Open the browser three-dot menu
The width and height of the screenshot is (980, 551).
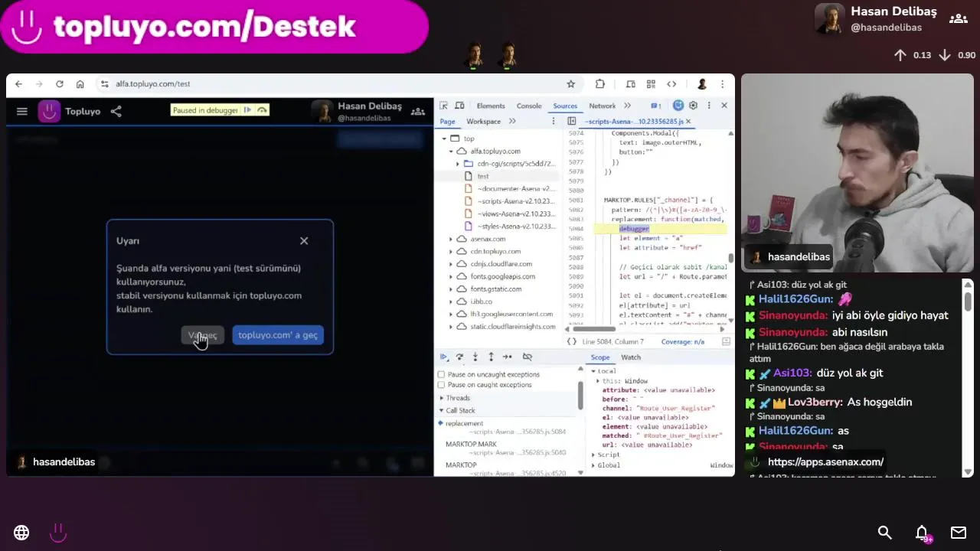(722, 84)
